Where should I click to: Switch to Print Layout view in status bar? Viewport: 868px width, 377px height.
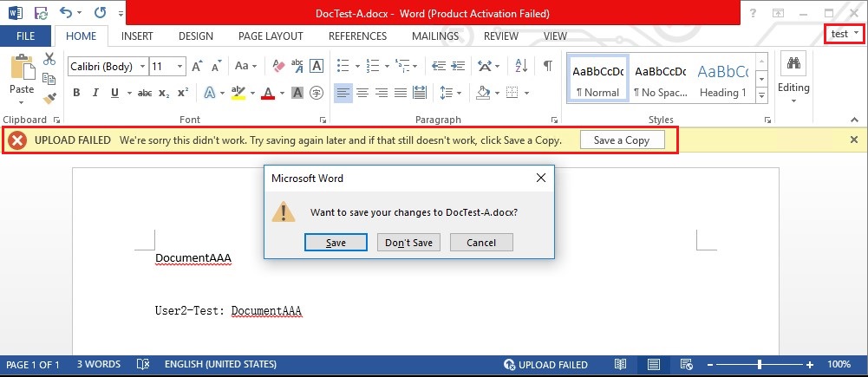click(x=654, y=364)
